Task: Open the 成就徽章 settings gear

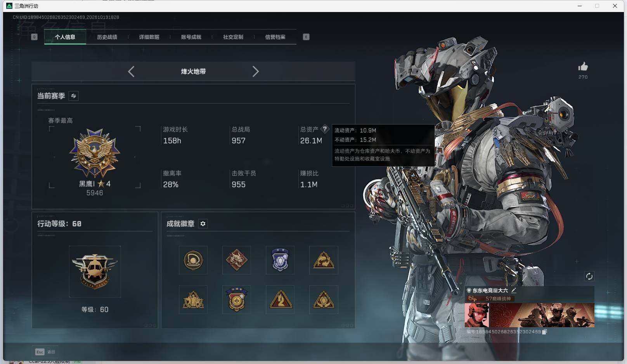Action: 203,224
